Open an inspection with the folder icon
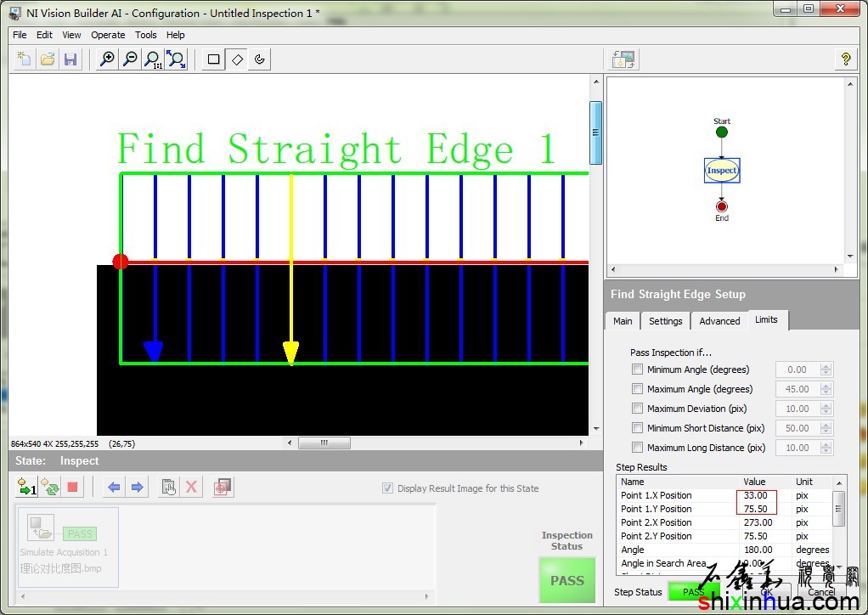Viewport: 868px width, 615px height. point(48,59)
